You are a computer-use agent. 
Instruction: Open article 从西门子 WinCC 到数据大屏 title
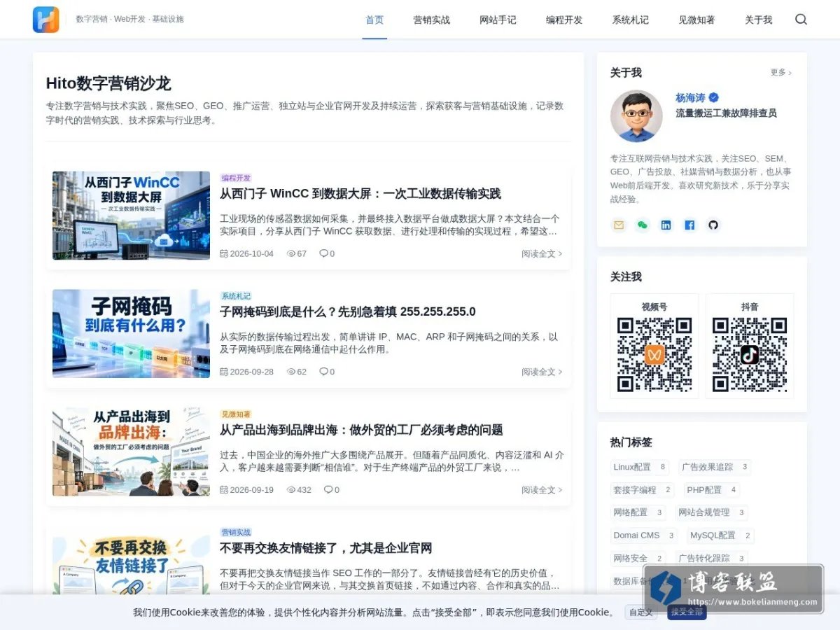pos(360,194)
